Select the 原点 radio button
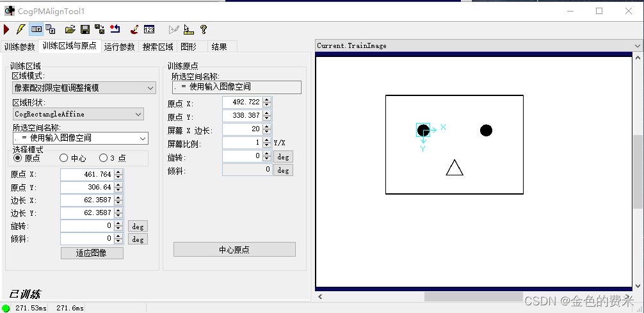644x313 pixels. (17, 157)
